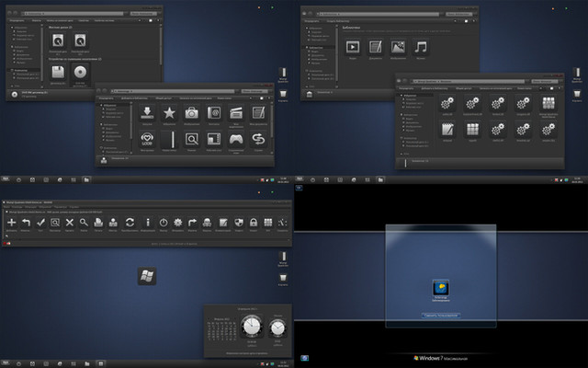This screenshot has width=588, height=368.
Task: Click the calendar grid in the date window
Action: 221,330
